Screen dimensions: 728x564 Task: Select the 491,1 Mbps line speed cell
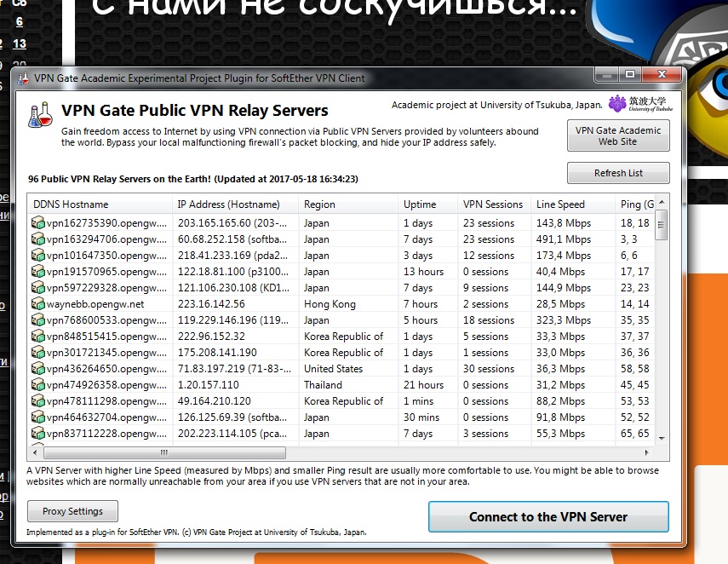click(x=564, y=239)
